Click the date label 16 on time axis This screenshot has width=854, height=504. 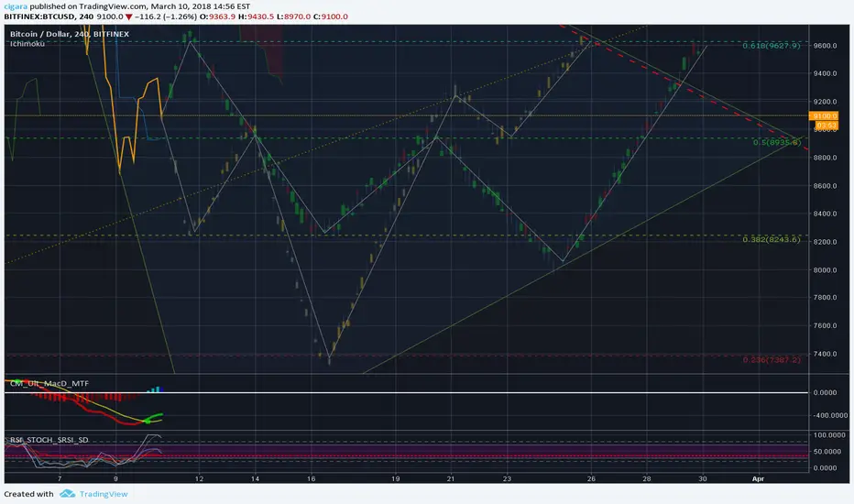[x=312, y=479]
